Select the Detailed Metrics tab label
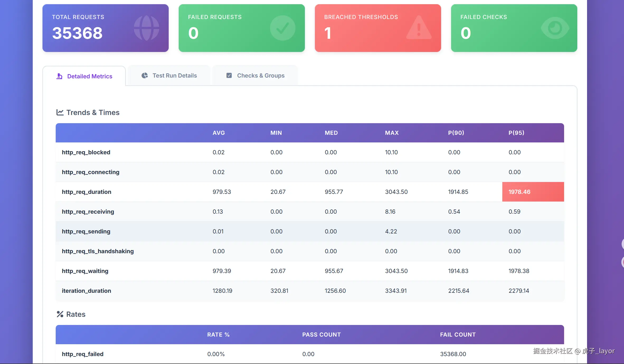This screenshot has height=364, width=624. pos(89,76)
